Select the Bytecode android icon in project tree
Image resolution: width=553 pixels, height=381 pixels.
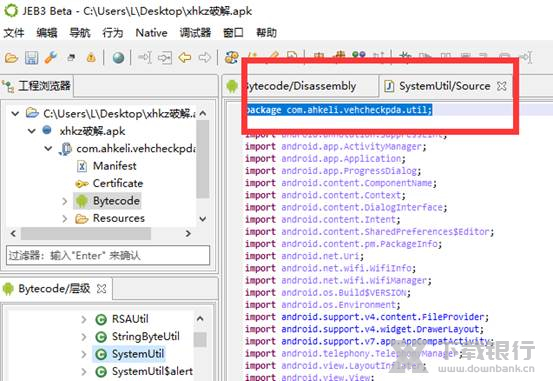pyautogui.click(x=81, y=201)
